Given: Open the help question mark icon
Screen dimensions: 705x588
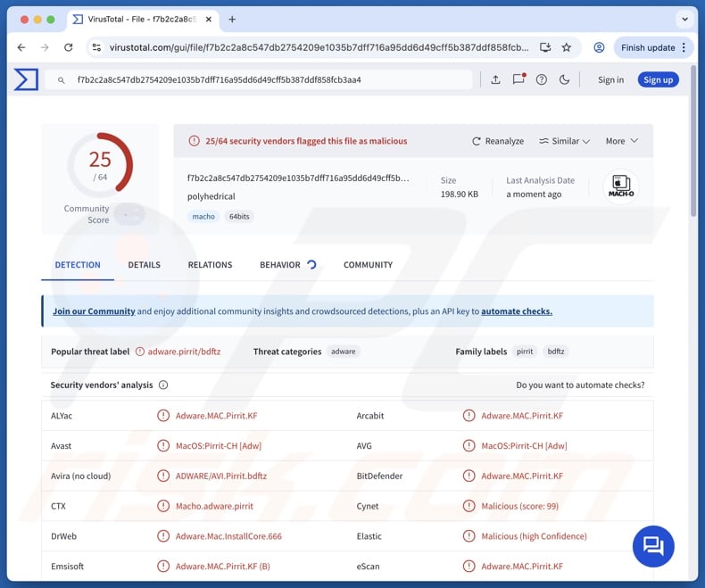Looking at the screenshot, I should point(542,79).
